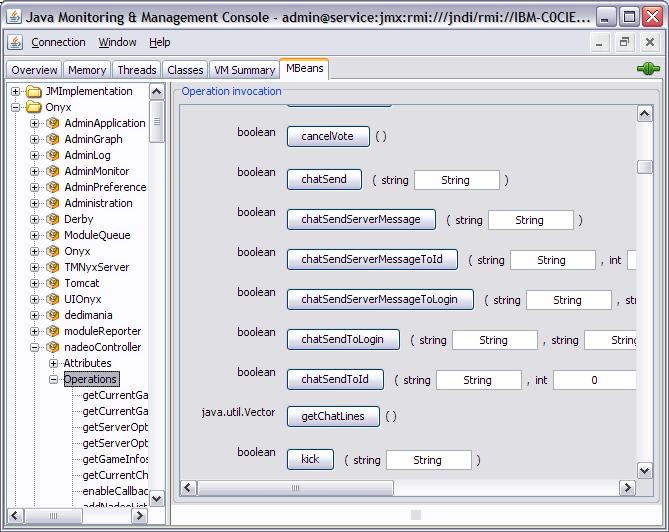Click the ModuleQueue MBean icon

pyautogui.click(x=52, y=235)
